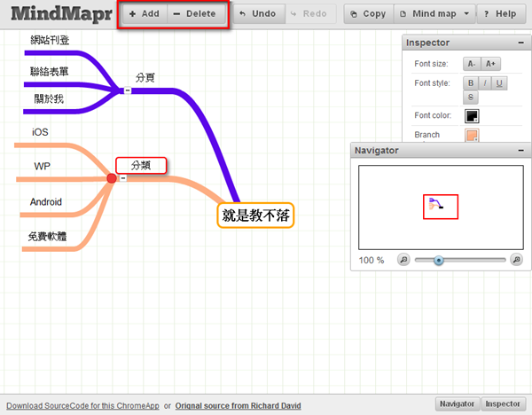Select the iOS node

pyautogui.click(x=40, y=132)
